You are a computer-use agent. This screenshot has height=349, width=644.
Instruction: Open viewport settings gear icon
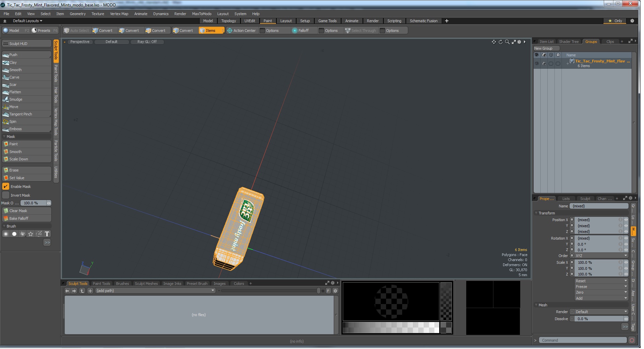pyautogui.click(x=519, y=42)
